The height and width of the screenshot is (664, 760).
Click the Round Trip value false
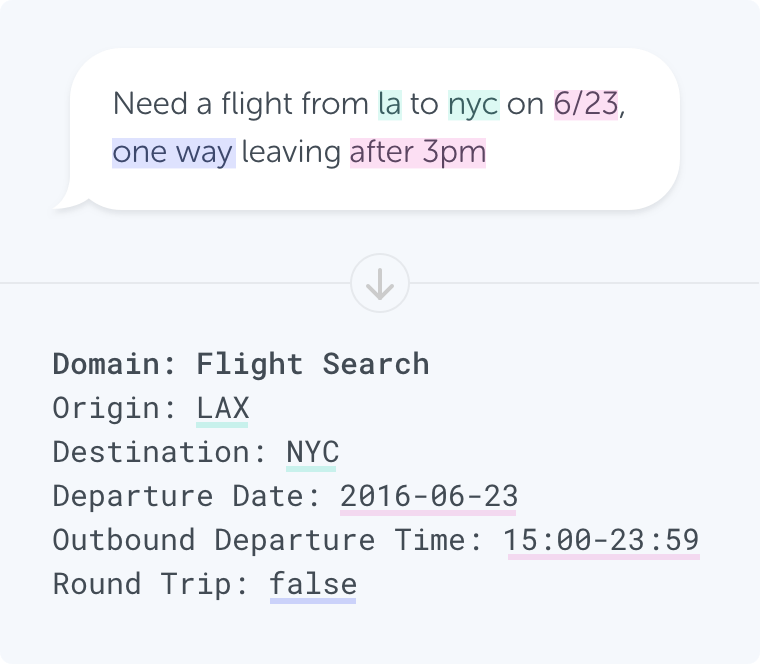click(312, 584)
